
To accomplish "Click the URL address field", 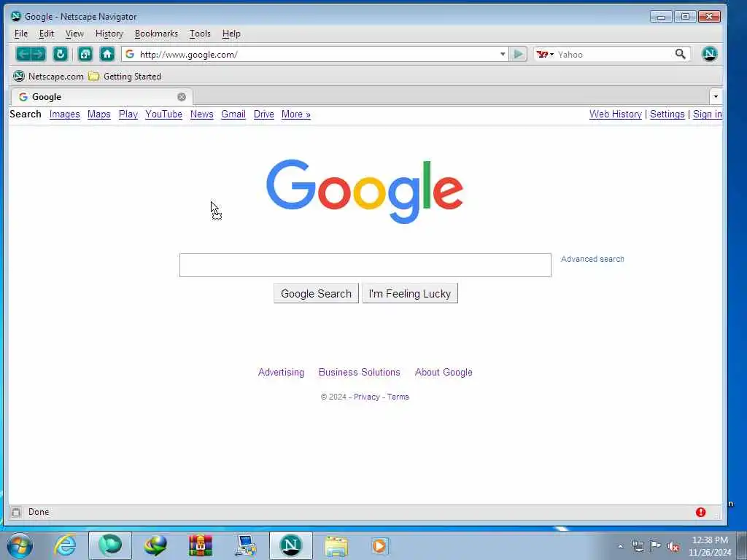I will pyautogui.click(x=317, y=54).
